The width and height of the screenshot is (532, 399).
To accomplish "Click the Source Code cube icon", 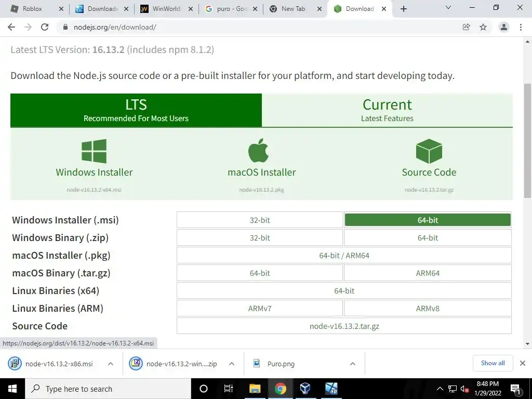I will click(429, 151).
